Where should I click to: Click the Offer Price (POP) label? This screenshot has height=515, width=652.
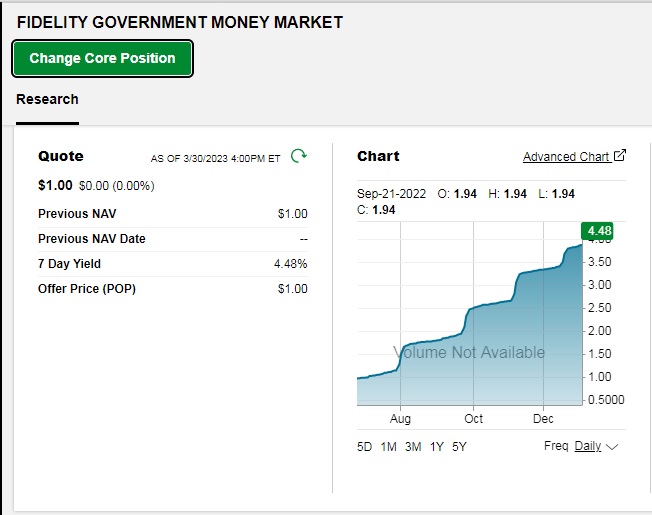[87, 289]
